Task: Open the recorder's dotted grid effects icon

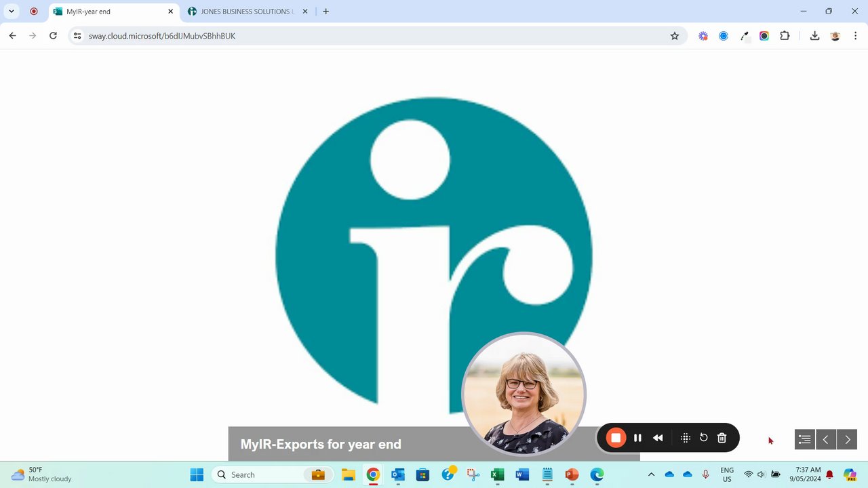Action: pyautogui.click(x=686, y=438)
